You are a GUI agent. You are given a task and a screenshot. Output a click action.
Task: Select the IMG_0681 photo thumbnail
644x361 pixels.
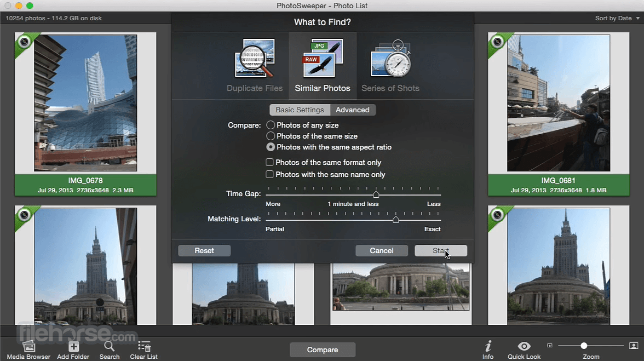click(559, 102)
